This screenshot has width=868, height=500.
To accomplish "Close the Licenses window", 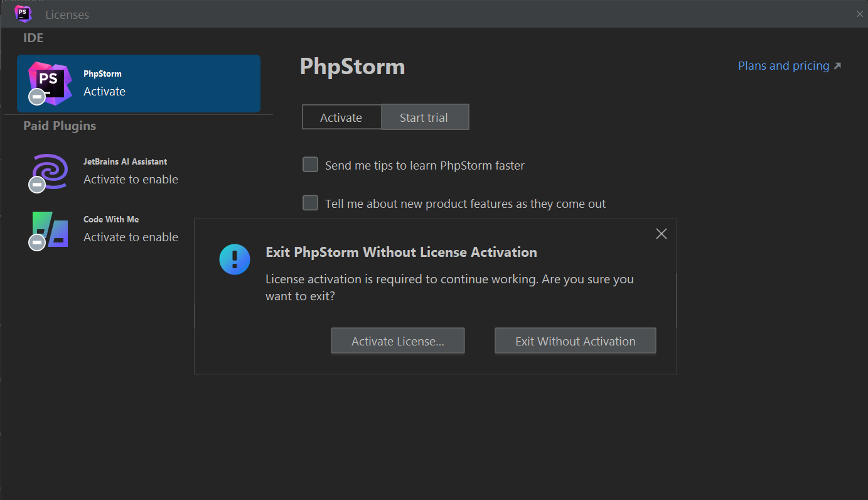I will [x=860, y=14].
